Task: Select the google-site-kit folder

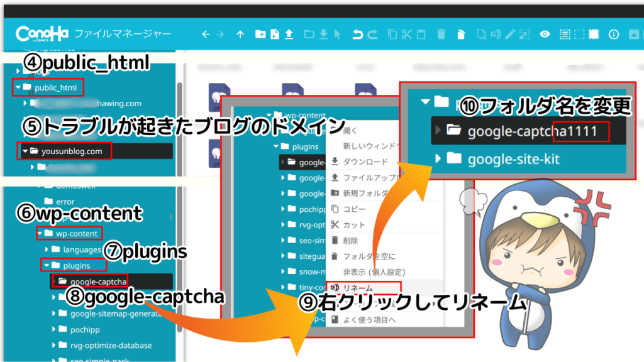Action: pos(513,159)
